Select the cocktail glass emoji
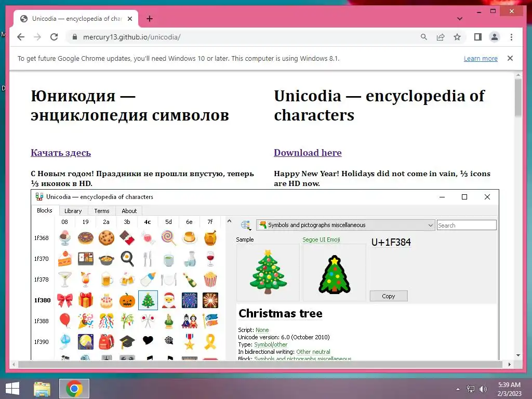Screen dimensions: 532x399 pos(64,280)
